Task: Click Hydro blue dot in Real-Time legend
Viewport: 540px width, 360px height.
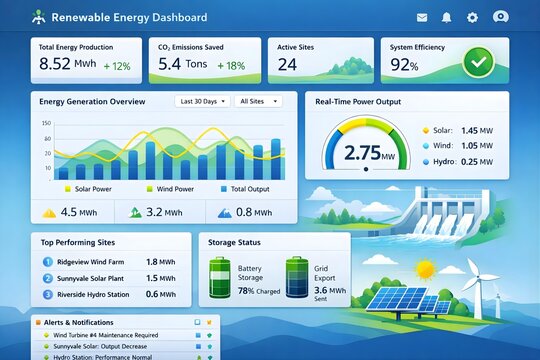Action: click(x=426, y=162)
